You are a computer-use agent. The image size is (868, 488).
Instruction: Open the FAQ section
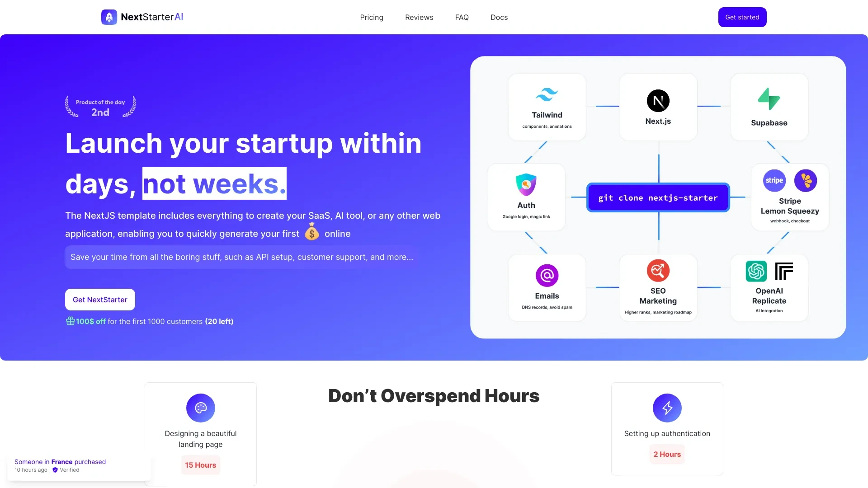point(462,17)
